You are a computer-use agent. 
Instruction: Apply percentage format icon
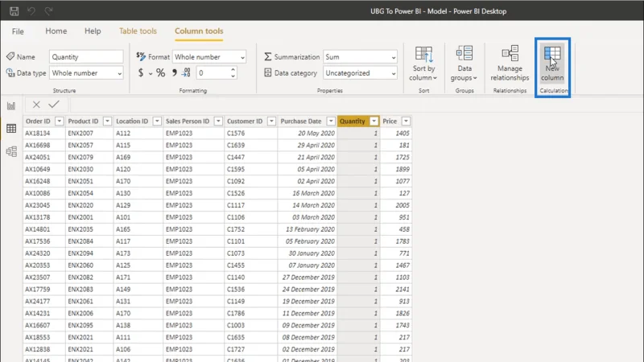click(160, 73)
